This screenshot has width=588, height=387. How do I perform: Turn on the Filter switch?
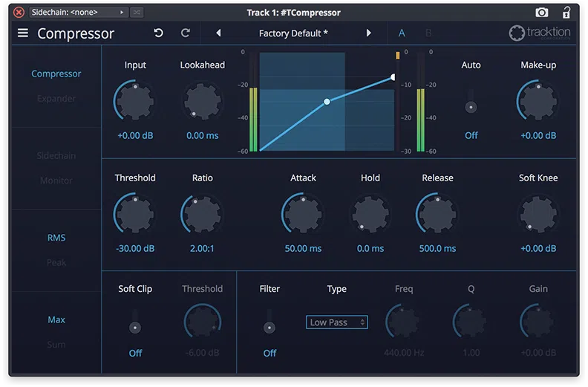pos(269,322)
